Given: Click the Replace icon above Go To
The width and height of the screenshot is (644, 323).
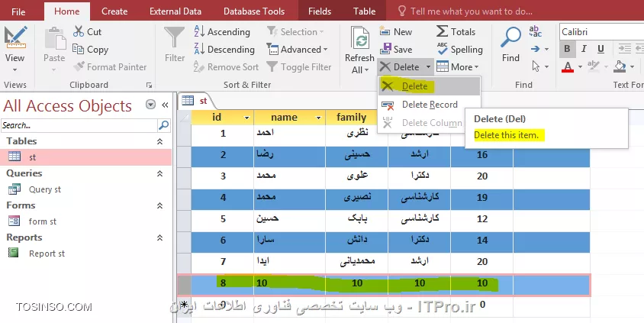Looking at the screenshot, I should (535, 31).
